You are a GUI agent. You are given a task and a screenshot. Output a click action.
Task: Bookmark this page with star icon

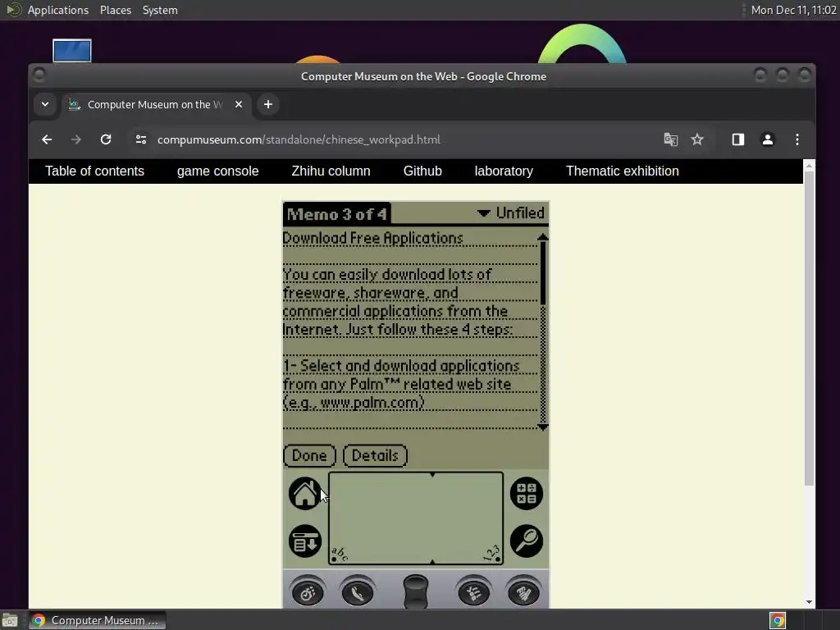pyautogui.click(x=697, y=139)
